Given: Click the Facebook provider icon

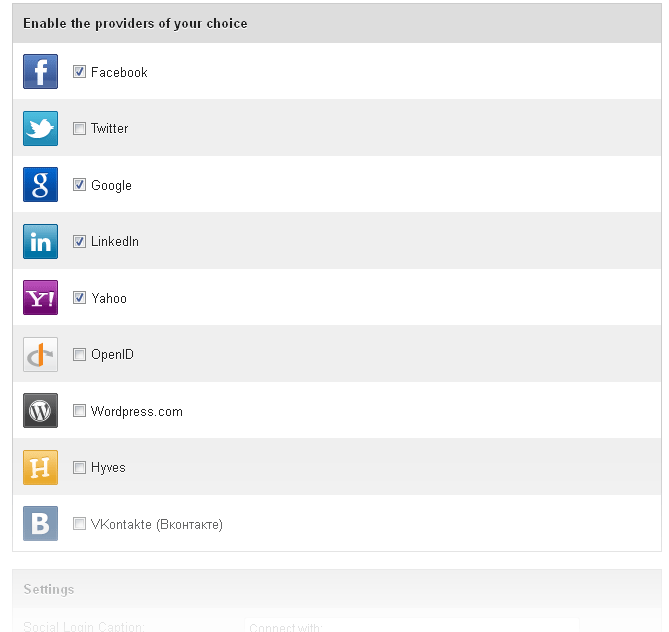Looking at the screenshot, I should coord(40,72).
